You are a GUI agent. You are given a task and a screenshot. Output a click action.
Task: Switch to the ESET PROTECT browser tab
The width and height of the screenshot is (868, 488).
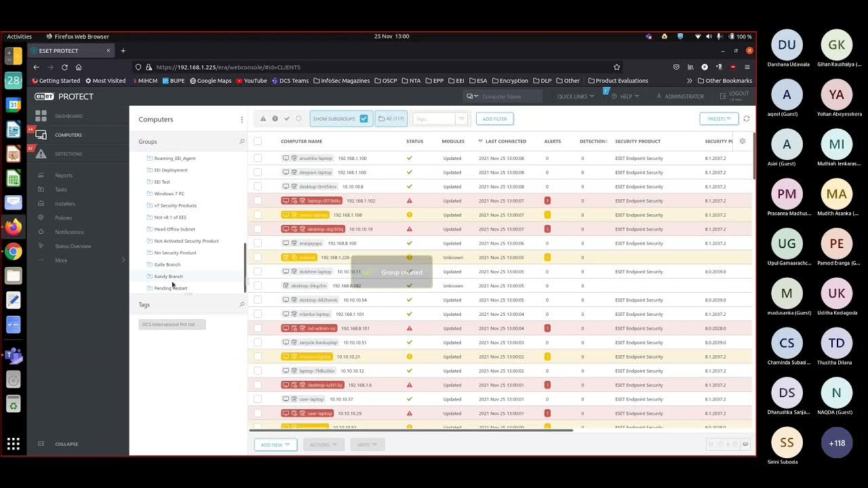tap(71, 51)
